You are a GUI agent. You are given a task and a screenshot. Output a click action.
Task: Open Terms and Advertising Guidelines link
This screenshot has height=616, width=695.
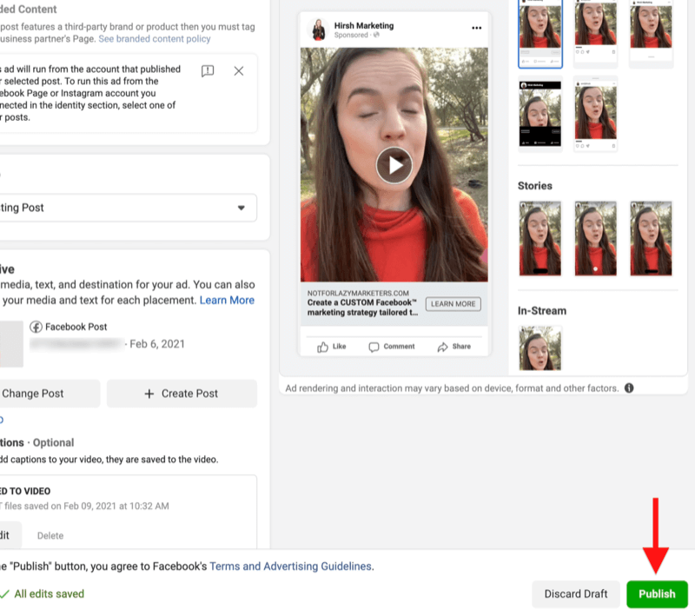coord(290,566)
